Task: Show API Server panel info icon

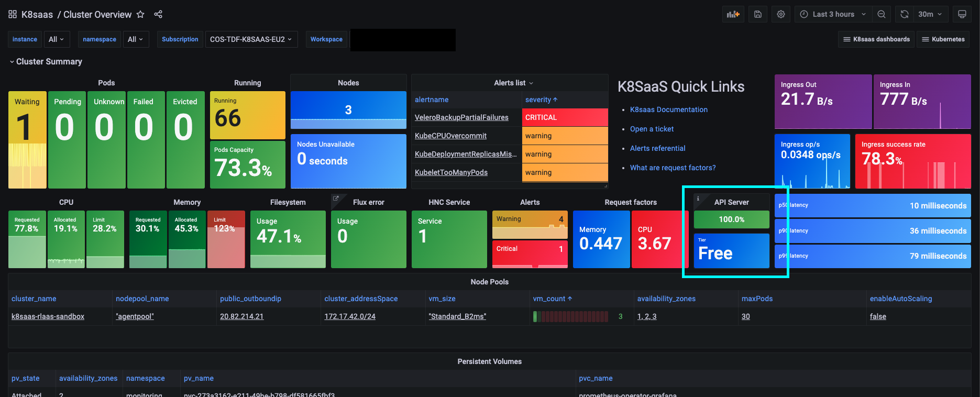Action: (x=698, y=198)
